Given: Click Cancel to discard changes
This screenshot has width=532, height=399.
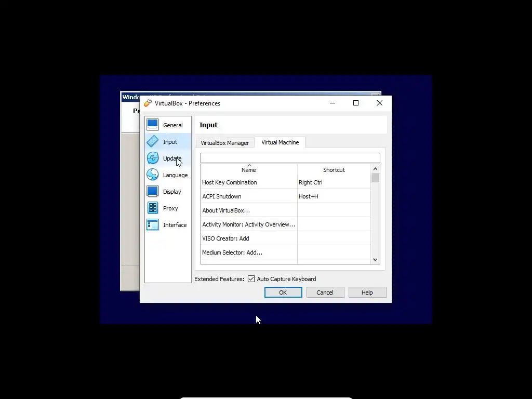Looking at the screenshot, I should [325, 292].
